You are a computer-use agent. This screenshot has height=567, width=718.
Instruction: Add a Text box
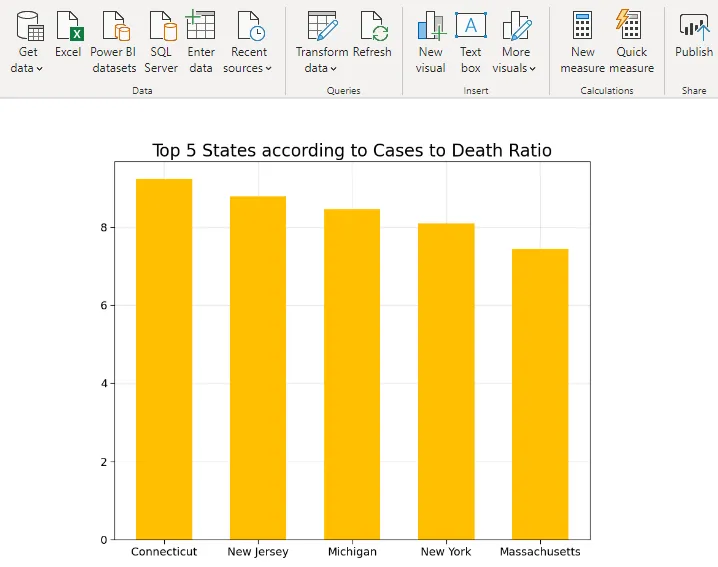pyautogui.click(x=471, y=26)
